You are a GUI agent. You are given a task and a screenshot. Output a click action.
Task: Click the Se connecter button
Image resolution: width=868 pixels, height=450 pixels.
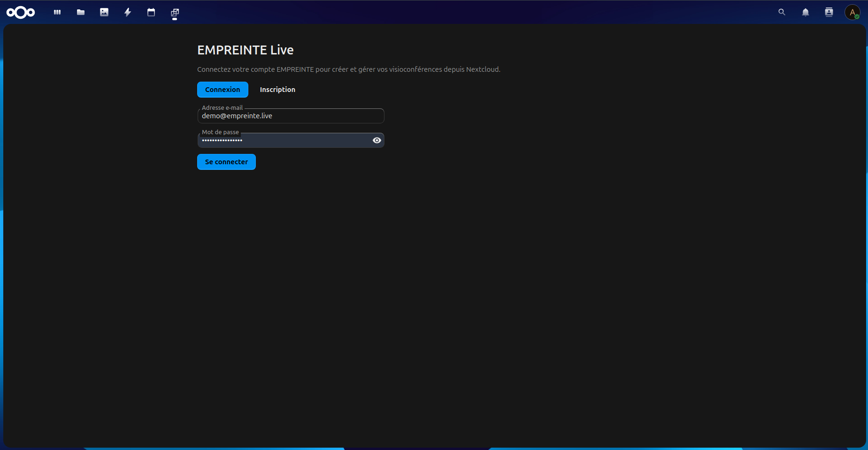(226, 162)
